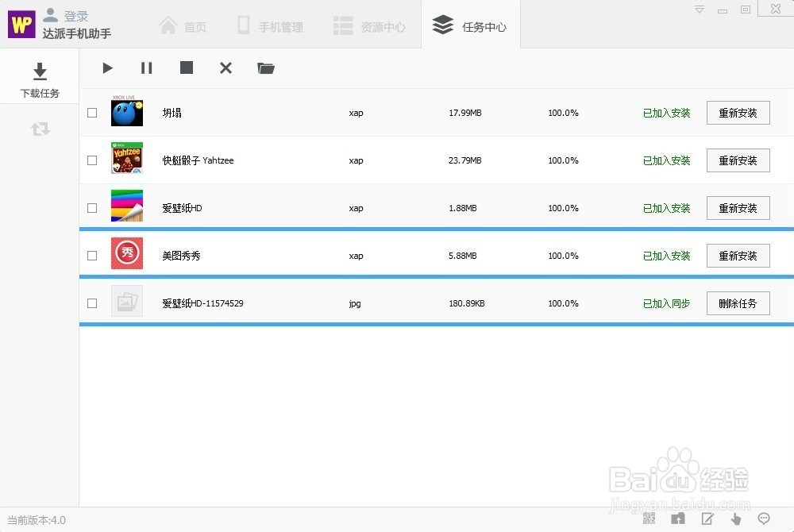Open the feedback pencil icon at bottom right

coord(707,519)
